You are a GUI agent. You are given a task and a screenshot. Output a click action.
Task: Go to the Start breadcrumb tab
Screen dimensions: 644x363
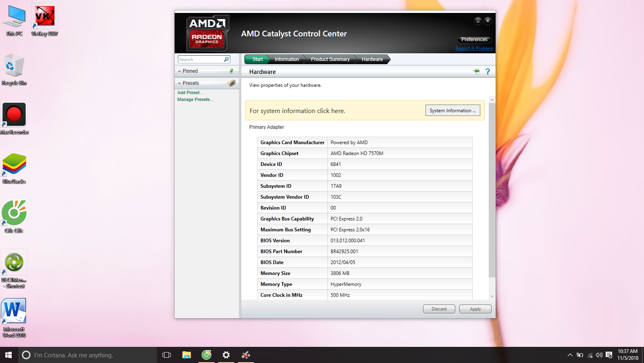[x=257, y=59]
